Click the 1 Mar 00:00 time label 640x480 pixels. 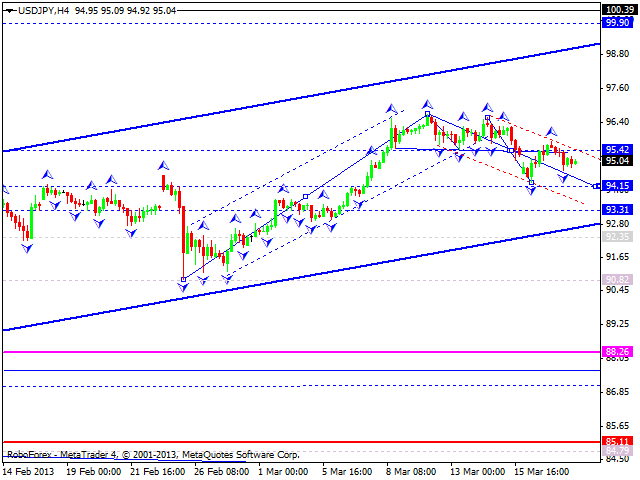(x=283, y=472)
